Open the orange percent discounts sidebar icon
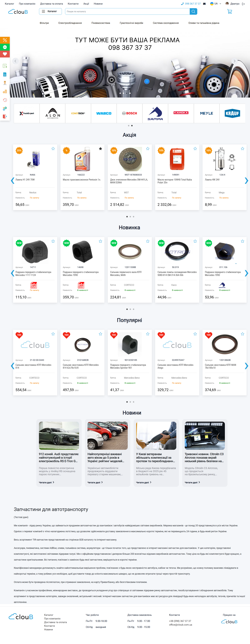Screen dimensions: 250x644 5,40
